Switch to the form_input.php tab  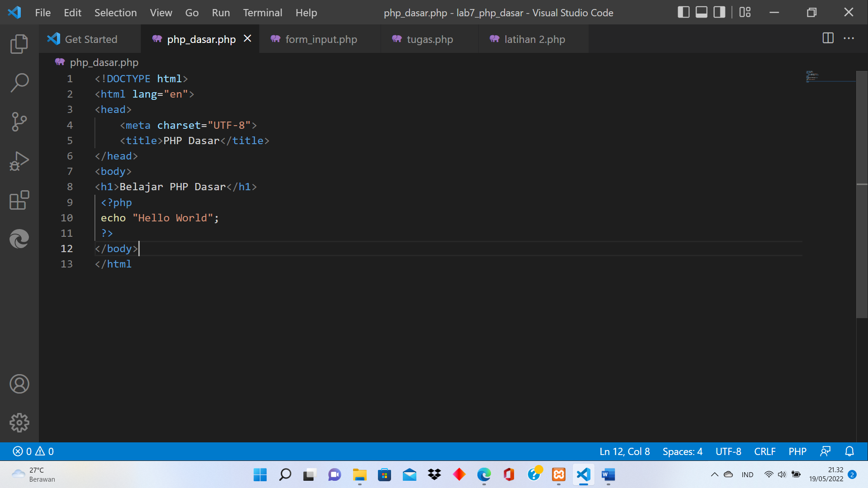coord(321,39)
